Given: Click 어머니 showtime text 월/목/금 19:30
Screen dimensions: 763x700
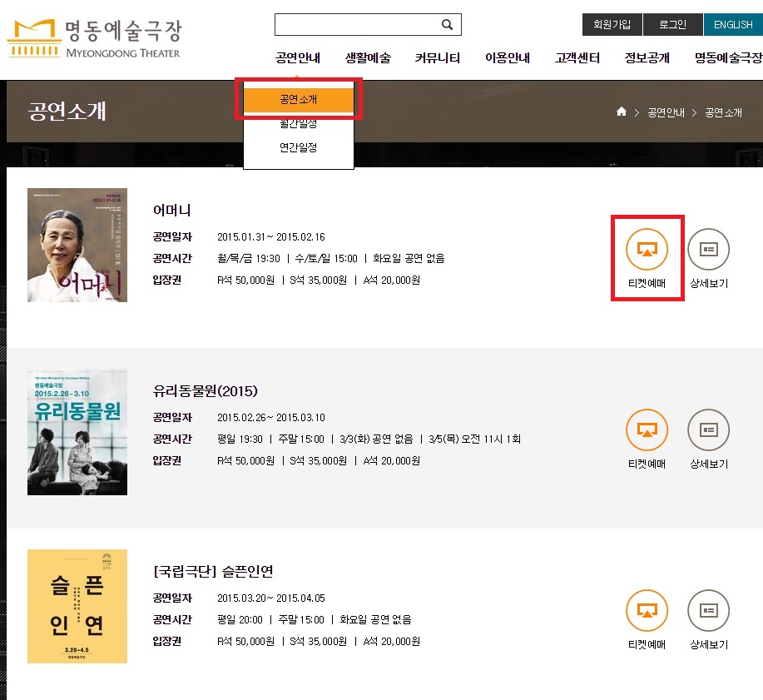Looking at the screenshot, I should (x=249, y=259).
